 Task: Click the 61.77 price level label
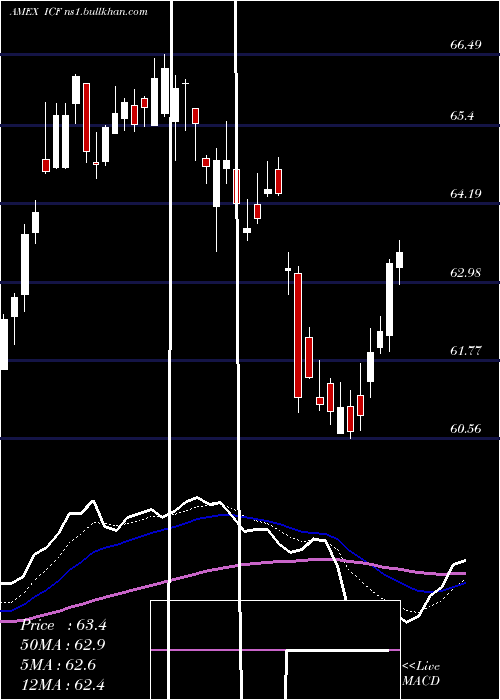[x=466, y=351]
